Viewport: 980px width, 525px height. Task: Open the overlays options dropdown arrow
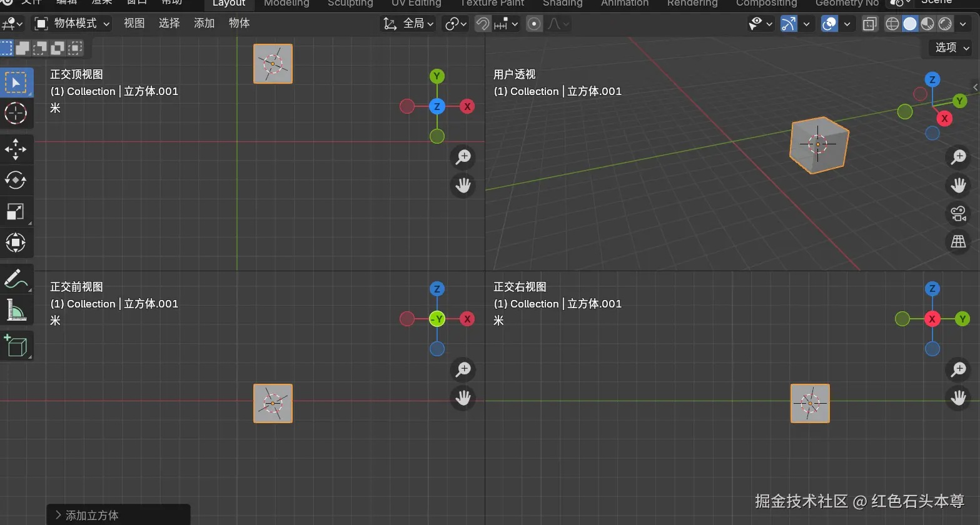(847, 24)
